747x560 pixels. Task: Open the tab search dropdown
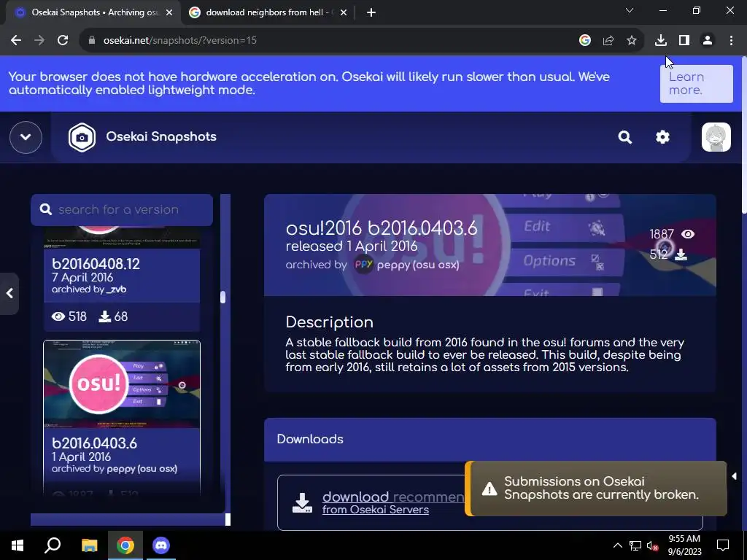(630, 10)
